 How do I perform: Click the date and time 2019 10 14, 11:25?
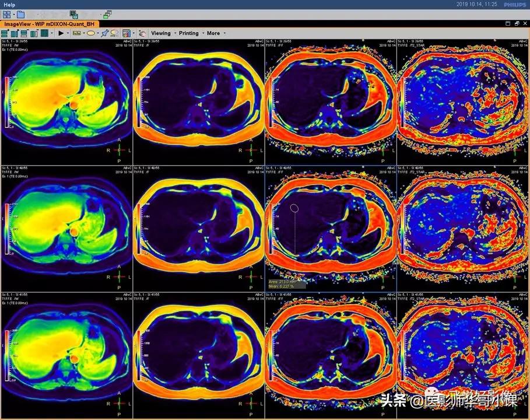coord(476,5)
